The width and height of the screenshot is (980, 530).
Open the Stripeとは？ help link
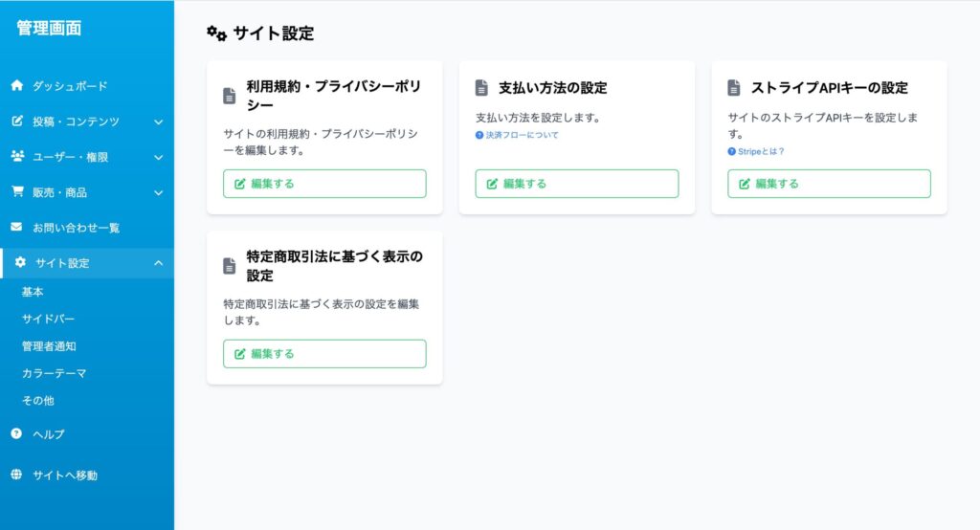click(760, 151)
